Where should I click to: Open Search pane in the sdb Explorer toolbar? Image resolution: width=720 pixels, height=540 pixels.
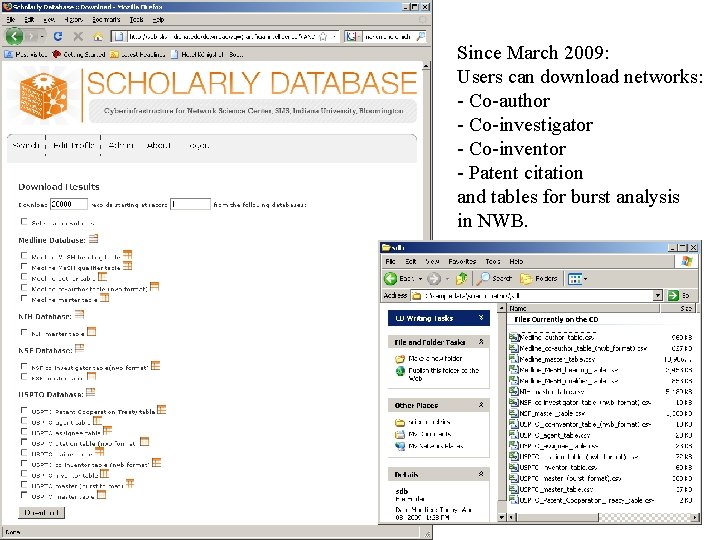495,278
